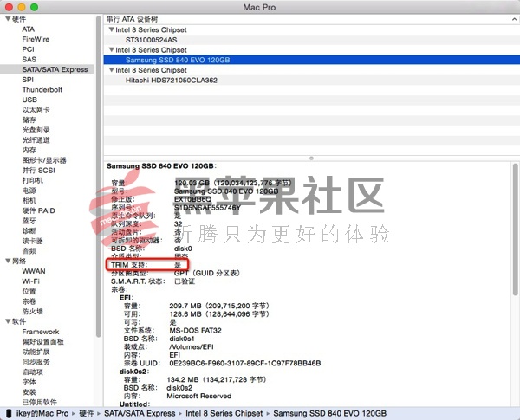The image size is (520, 420).
Task: Open 打印机 in the sidebar
Action: (33, 180)
